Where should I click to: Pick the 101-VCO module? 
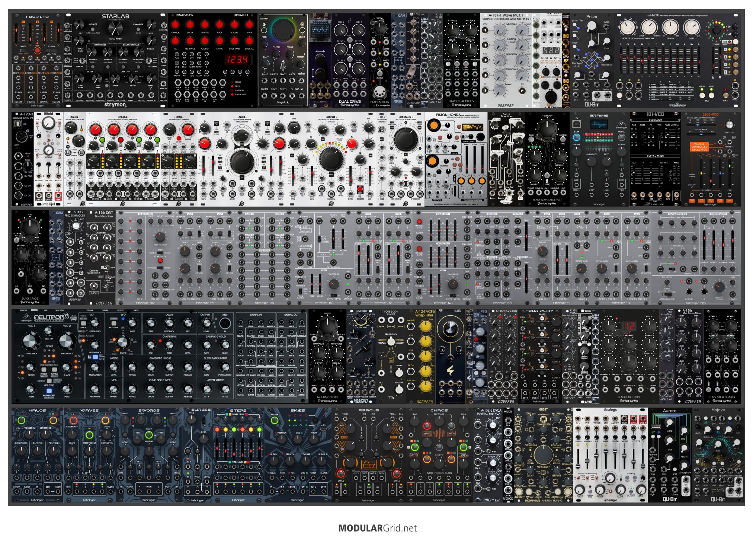pyautogui.click(x=655, y=159)
